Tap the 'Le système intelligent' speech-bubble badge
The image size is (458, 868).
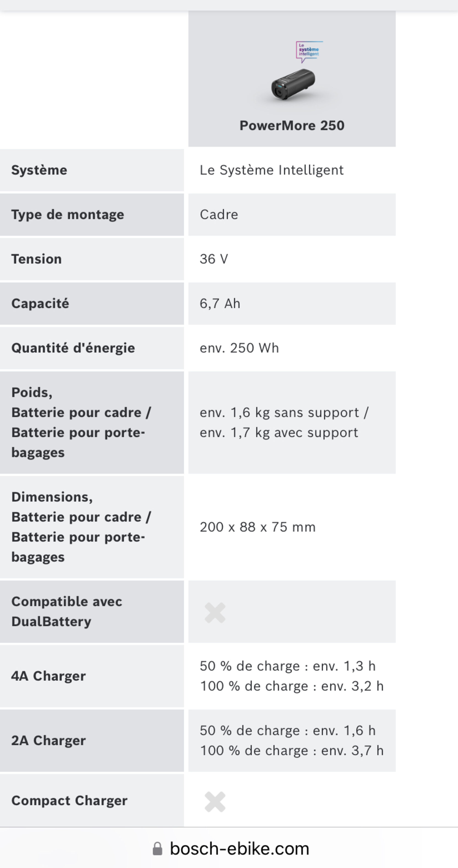pyautogui.click(x=309, y=51)
